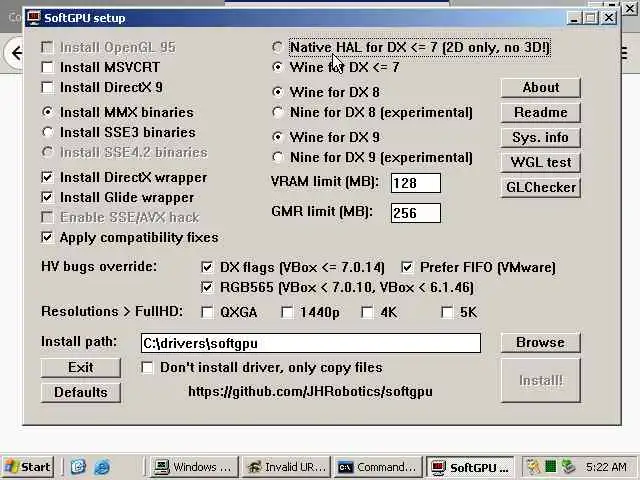This screenshot has width=640, height=480.
Task: Open the About dialog
Action: pos(541,88)
